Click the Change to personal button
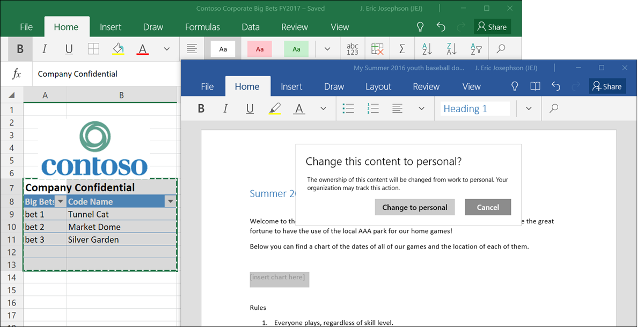Screen dimensions: 644x327 [414, 207]
